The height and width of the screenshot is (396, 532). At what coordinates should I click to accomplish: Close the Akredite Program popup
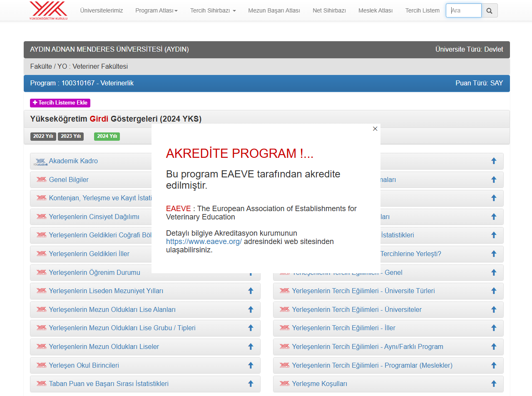coord(375,129)
